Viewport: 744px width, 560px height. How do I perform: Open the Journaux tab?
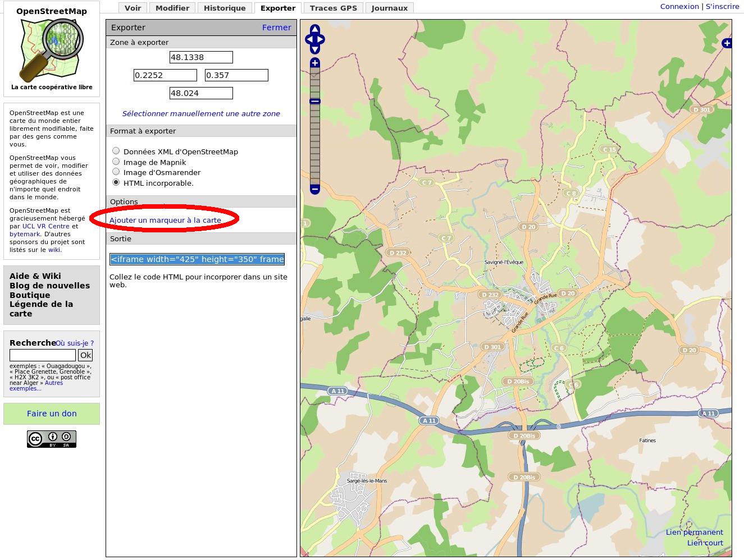(390, 8)
